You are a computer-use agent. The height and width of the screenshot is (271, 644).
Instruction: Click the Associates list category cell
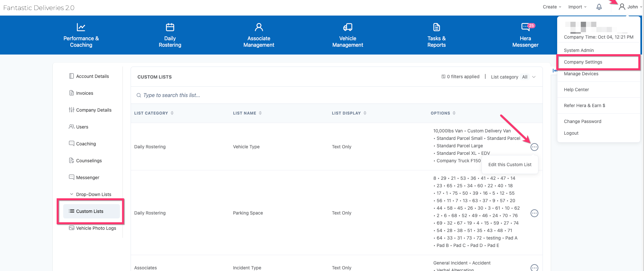[146, 268]
